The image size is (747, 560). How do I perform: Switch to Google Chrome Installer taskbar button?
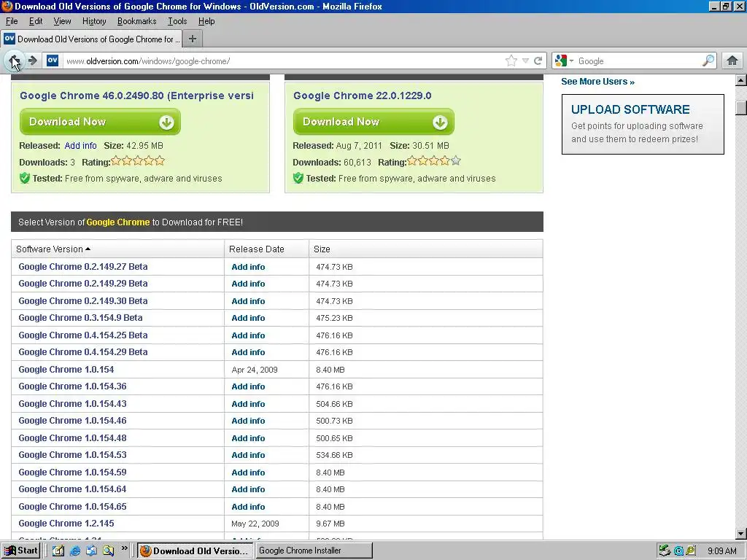(x=313, y=551)
